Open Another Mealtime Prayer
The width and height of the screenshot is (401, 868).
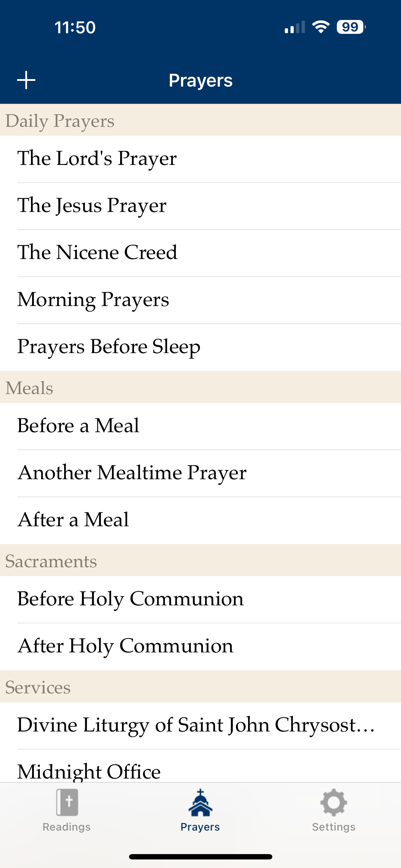(x=132, y=473)
